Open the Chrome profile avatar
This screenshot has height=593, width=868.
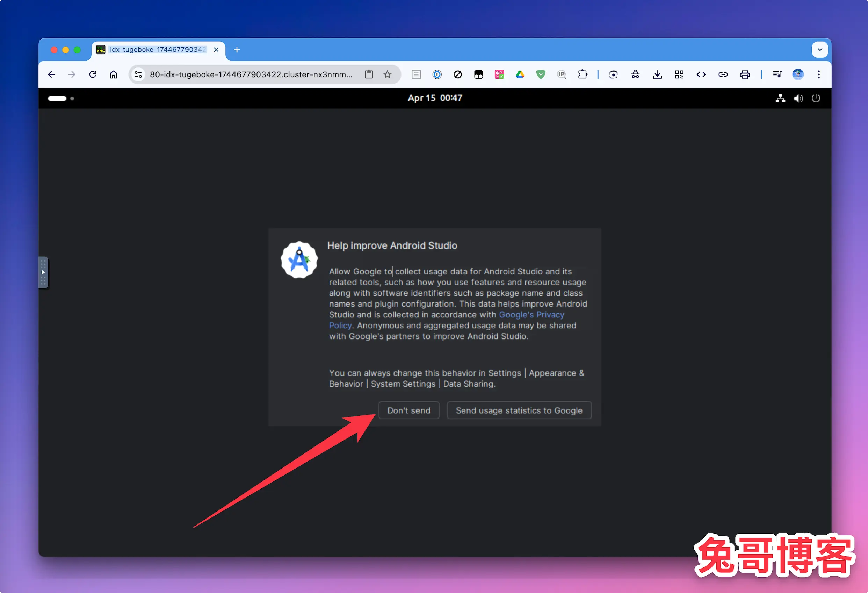tap(798, 74)
